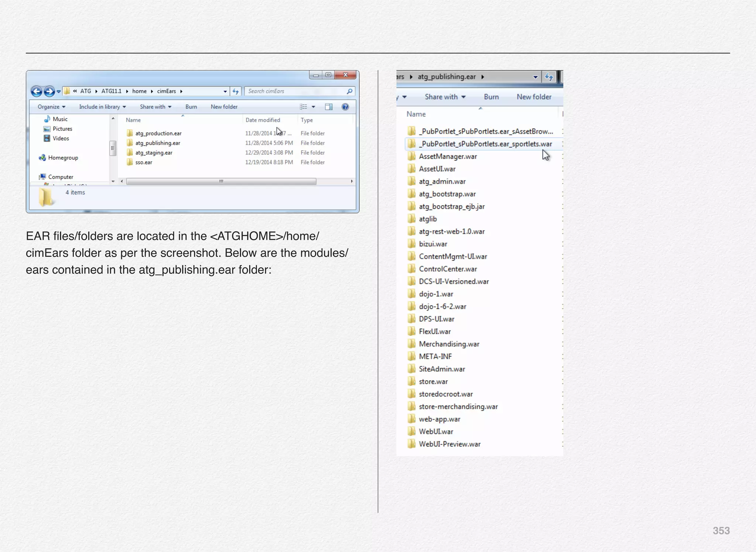Click the navigation pane vertical scrollbar
The width and height of the screenshot is (756, 552).
113,148
